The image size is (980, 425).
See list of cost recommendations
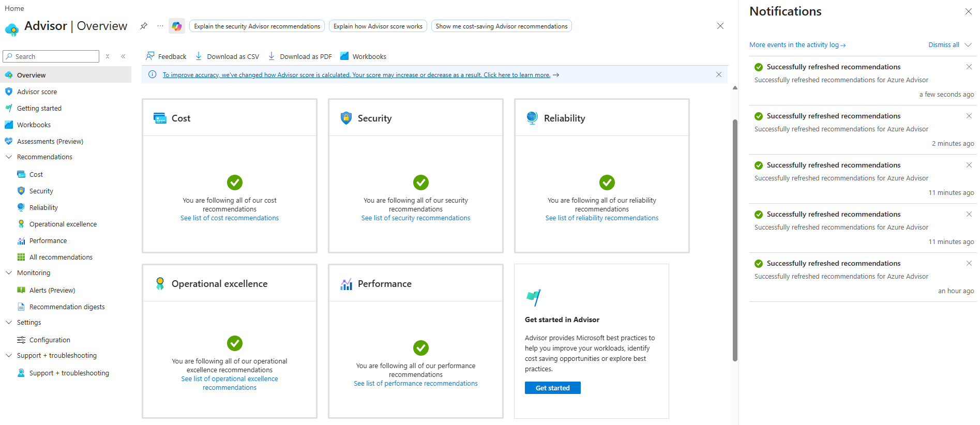point(230,218)
